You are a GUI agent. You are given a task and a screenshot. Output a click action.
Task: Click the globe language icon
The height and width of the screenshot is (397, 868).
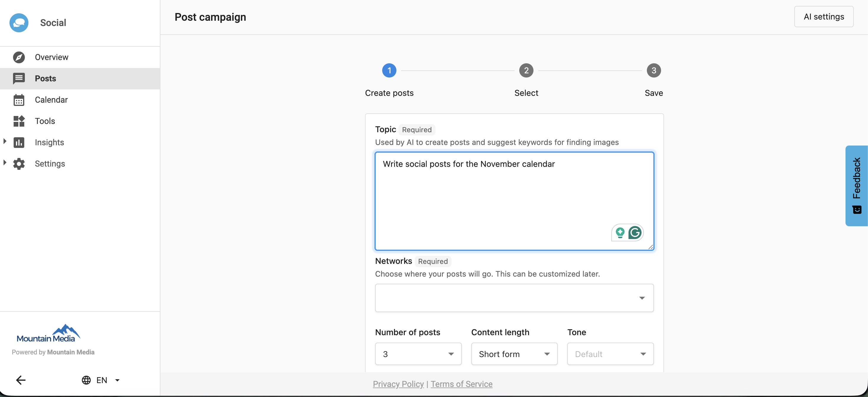(x=86, y=380)
